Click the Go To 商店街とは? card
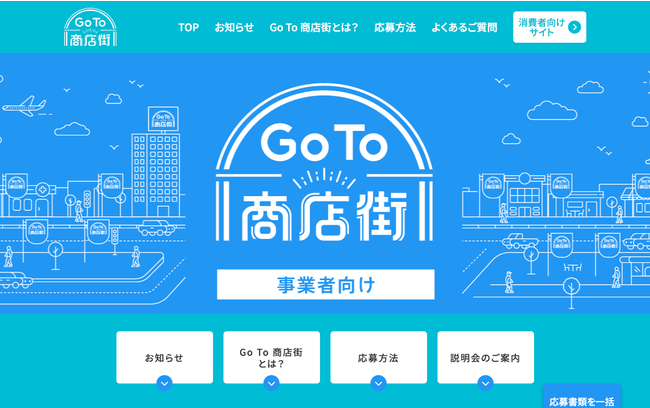650x408 pixels. click(272, 357)
